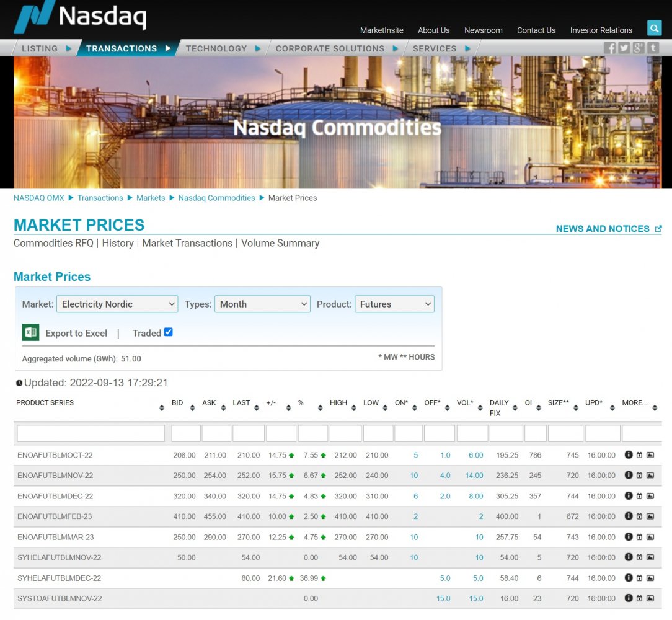Click the Facebook share icon
672x620 pixels.
click(x=610, y=48)
